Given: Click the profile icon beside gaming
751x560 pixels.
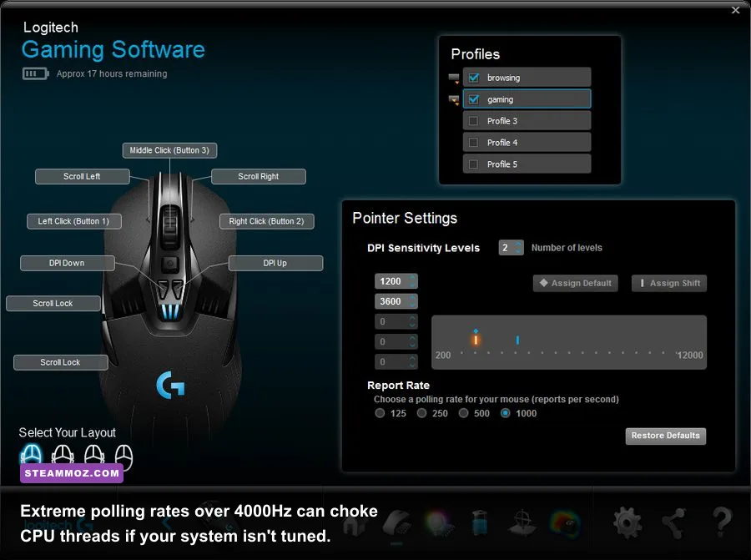Looking at the screenshot, I should [454, 99].
